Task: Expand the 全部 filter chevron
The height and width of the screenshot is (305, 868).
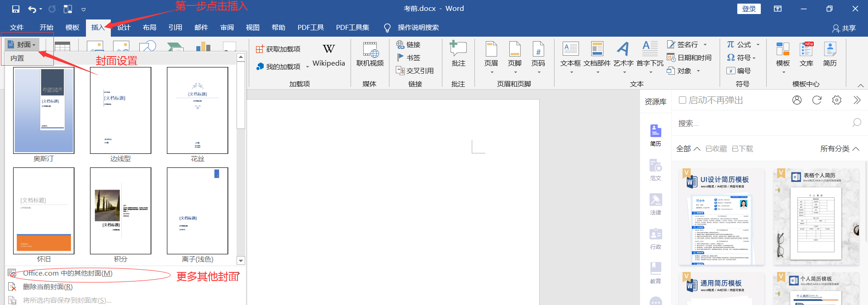Action: click(697, 148)
